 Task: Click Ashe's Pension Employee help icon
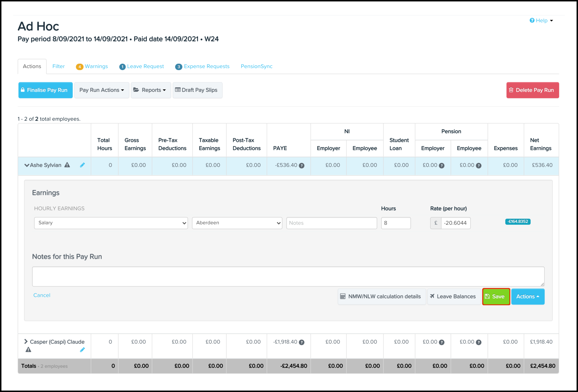tap(479, 166)
